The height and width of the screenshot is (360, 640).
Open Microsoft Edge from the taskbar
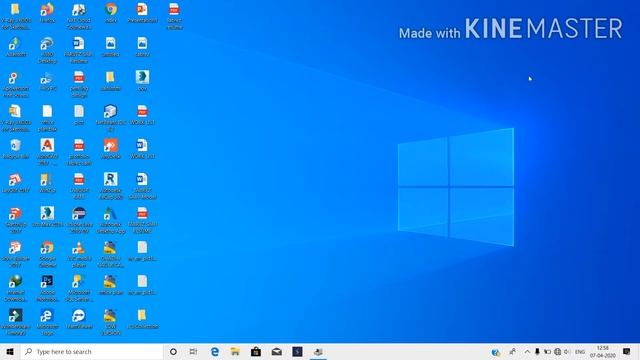click(215, 352)
